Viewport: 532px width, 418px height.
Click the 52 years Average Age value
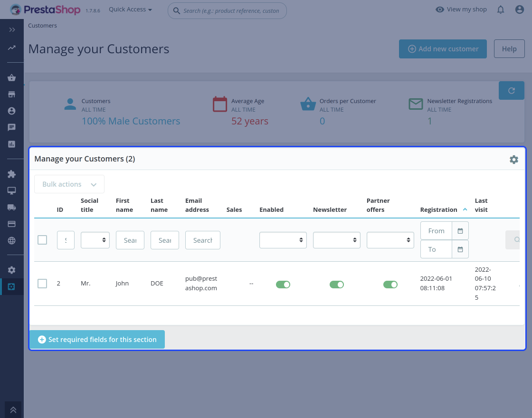pyautogui.click(x=250, y=121)
